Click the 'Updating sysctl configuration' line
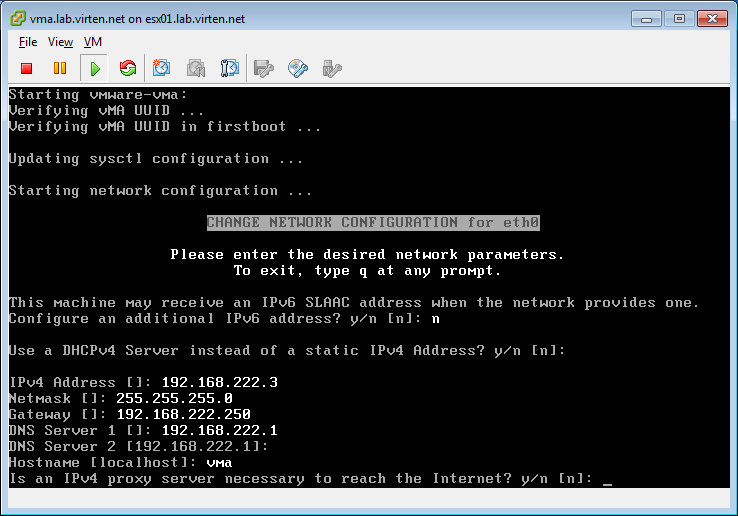The height and width of the screenshot is (516, 738). [x=156, y=159]
